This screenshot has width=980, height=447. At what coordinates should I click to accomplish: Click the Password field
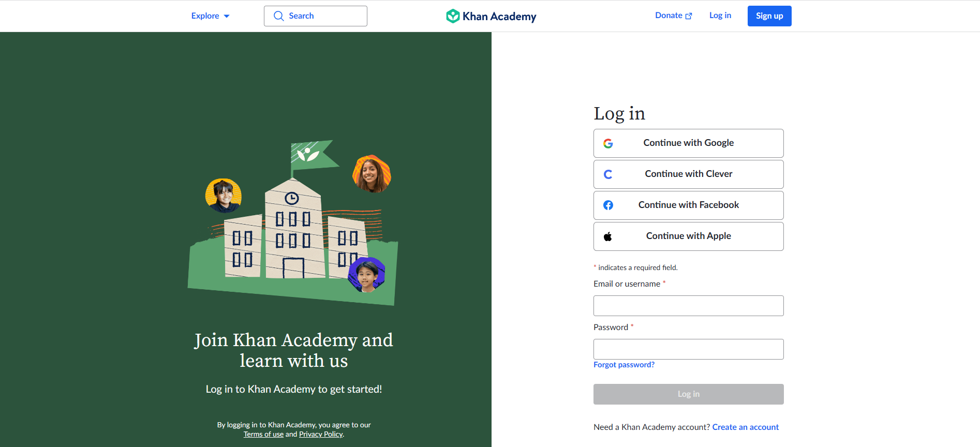point(689,349)
